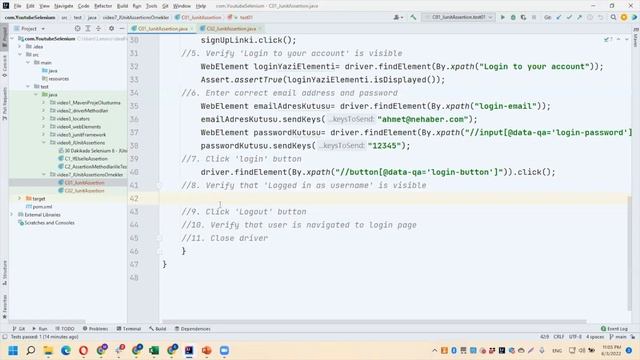Select Scratches and Consoles in tree

(x=46, y=223)
